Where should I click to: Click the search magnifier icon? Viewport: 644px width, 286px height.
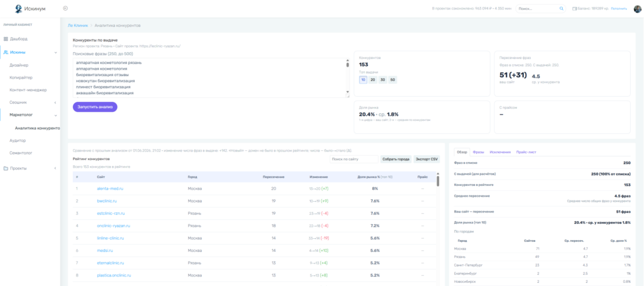(x=562, y=8)
